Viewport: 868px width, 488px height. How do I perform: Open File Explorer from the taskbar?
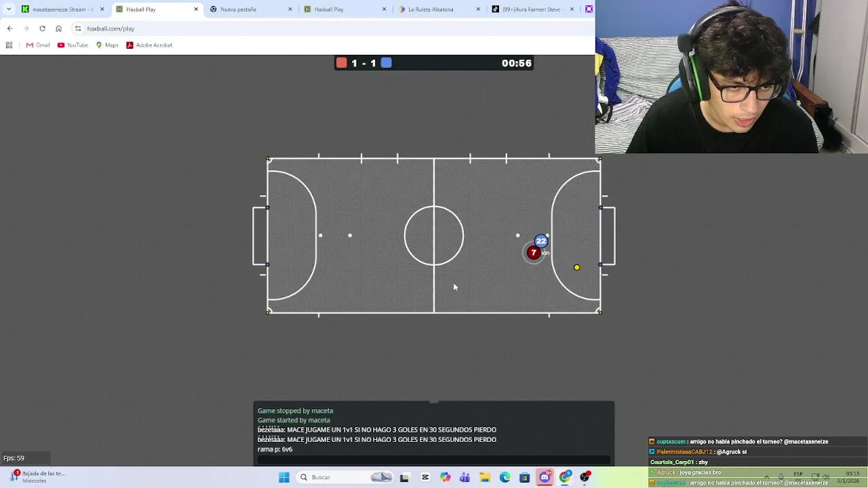tap(485, 477)
